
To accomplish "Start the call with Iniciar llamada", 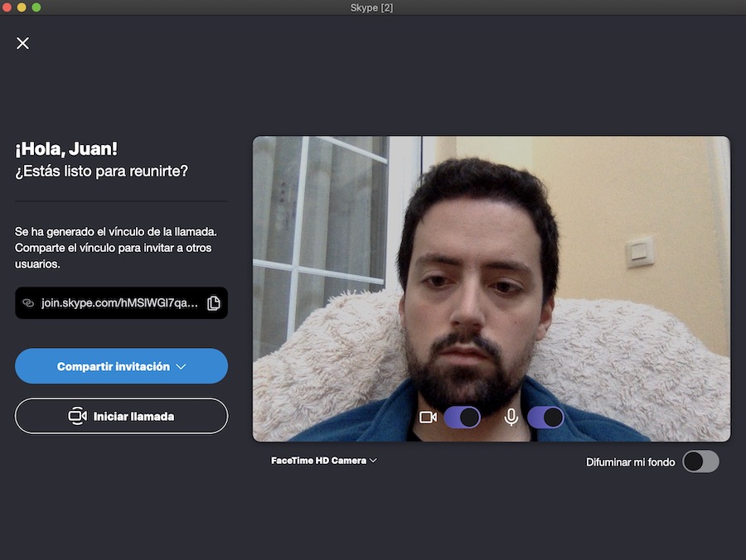I will point(121,416).
